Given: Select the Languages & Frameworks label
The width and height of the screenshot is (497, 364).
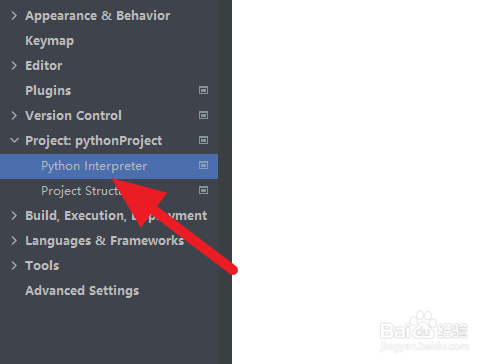Looking at the screenshot, I should pos(105,241).
